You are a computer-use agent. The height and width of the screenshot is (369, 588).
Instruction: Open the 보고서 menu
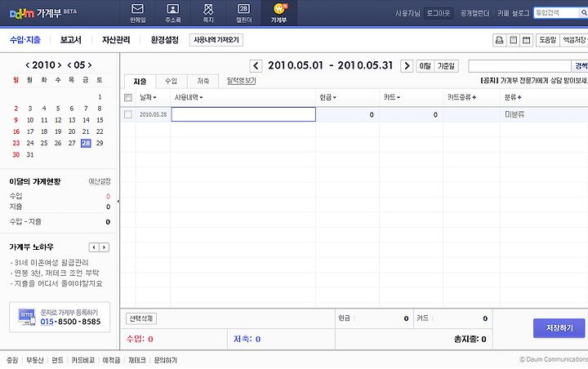[71, 40]
